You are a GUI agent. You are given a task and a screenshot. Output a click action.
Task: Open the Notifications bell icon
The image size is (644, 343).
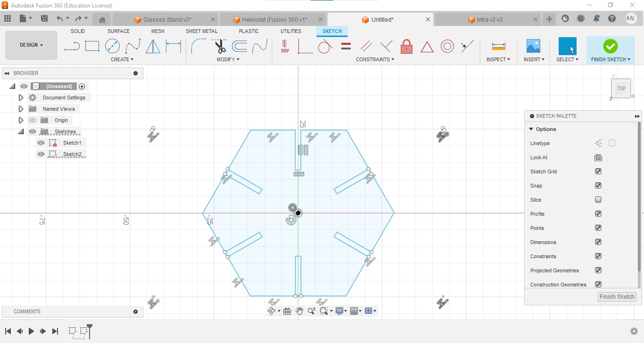[596, 19]
